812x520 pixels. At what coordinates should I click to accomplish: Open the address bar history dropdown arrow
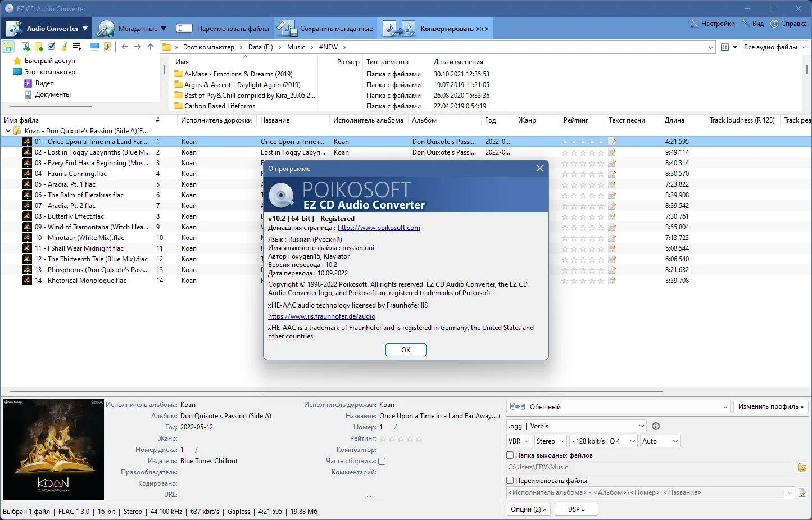(711, 47)
